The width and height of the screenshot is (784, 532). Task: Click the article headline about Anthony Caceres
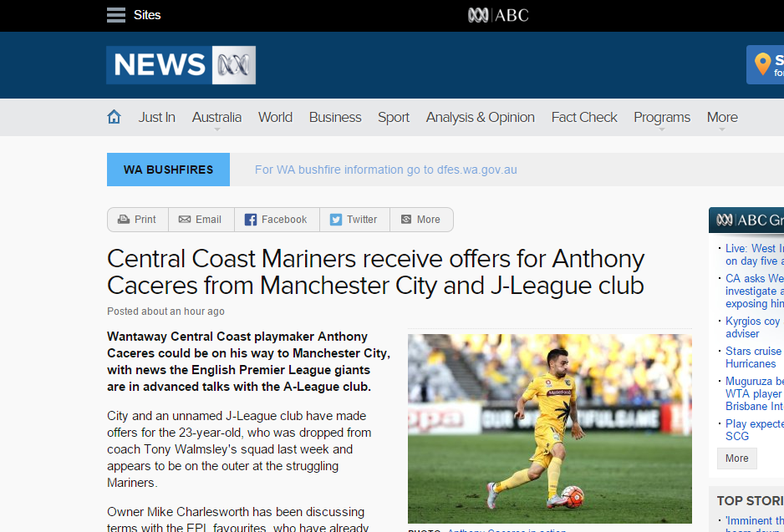coord(375,272)
